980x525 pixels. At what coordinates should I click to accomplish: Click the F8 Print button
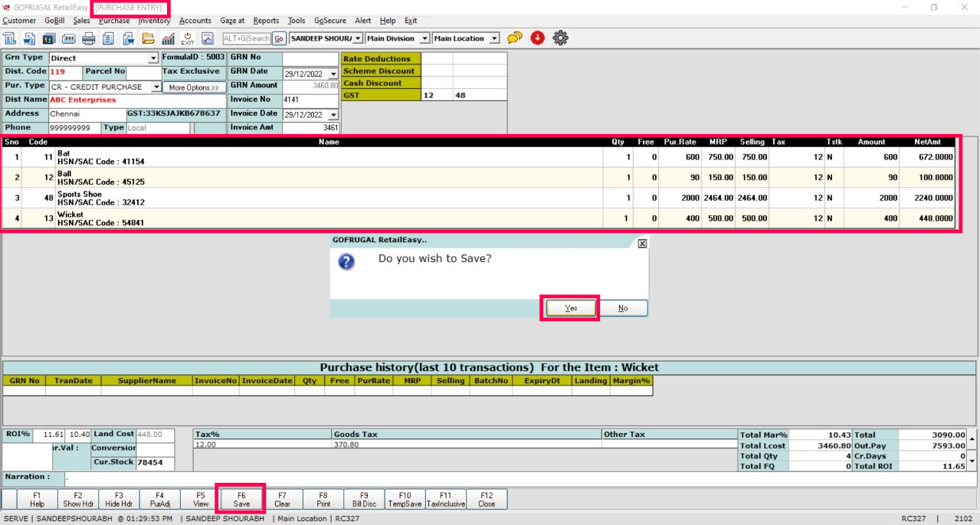[x=323, y=500]
